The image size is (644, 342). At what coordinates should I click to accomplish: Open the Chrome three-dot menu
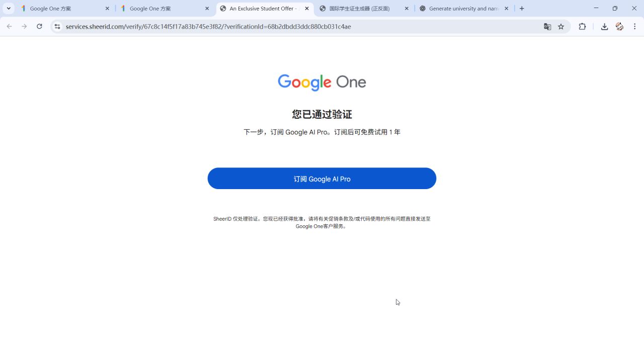tap(634, 27)
